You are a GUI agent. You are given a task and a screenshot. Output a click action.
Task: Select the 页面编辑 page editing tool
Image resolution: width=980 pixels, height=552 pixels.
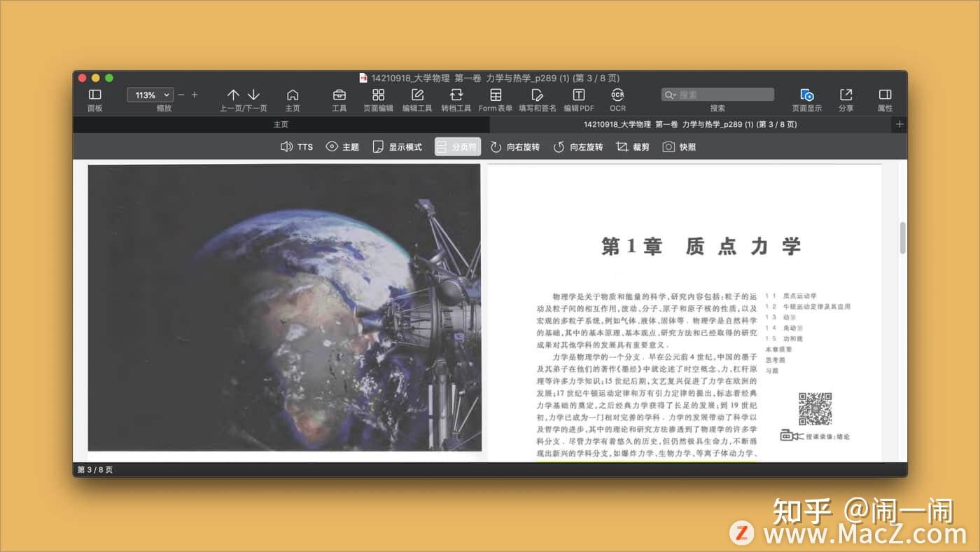point(378,99)
